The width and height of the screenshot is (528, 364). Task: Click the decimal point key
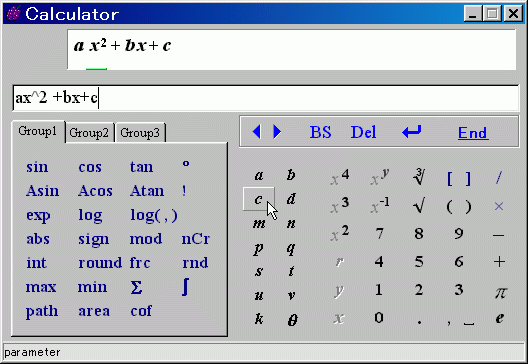pyautogui.click(x=419, y=323)
